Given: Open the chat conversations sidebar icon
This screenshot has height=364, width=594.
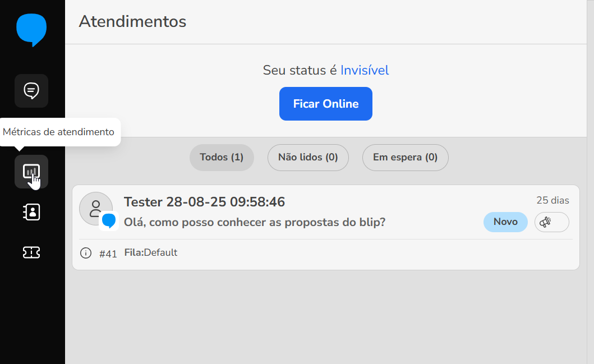Looking at the screenshot, I should click(31, 90).
